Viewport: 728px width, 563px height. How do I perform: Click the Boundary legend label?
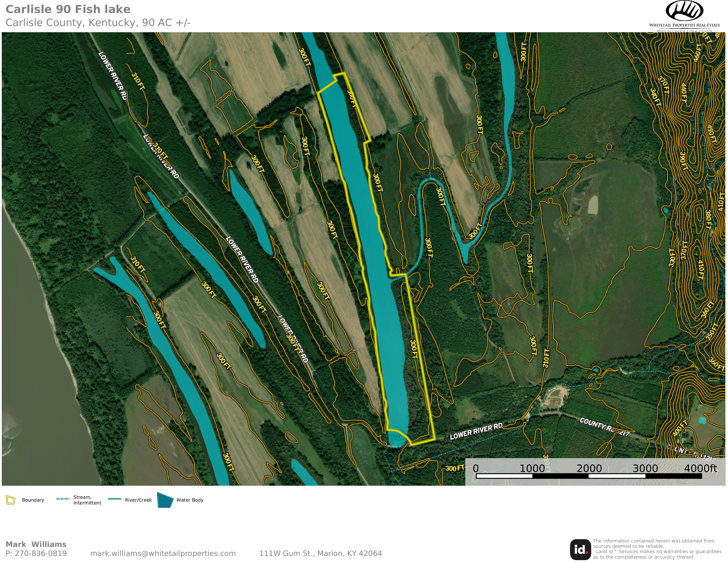33,500
